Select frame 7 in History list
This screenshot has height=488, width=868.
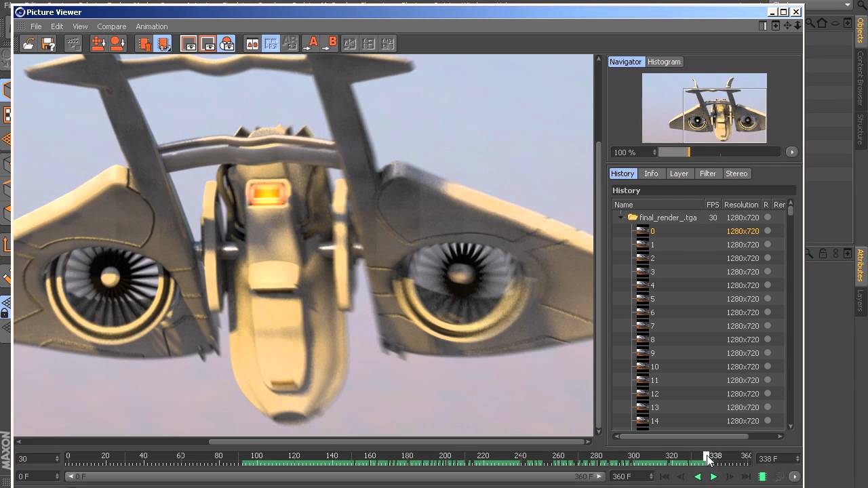click(698, 326)
